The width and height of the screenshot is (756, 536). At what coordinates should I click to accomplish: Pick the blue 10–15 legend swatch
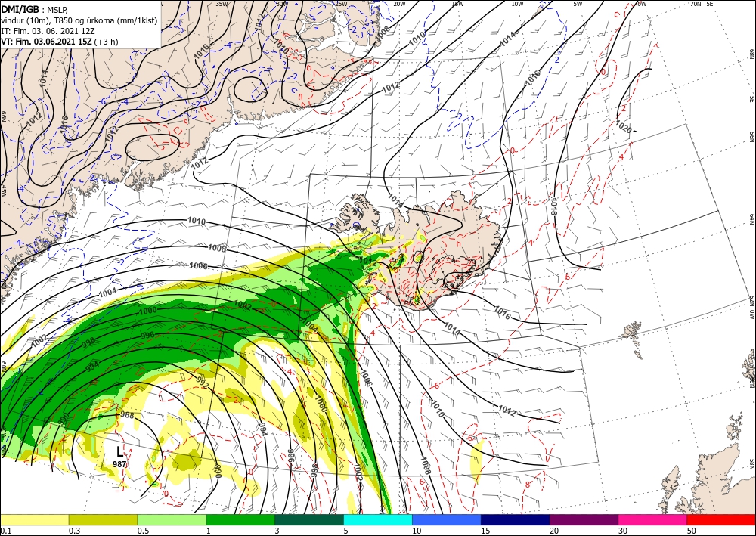coord(447,519)
